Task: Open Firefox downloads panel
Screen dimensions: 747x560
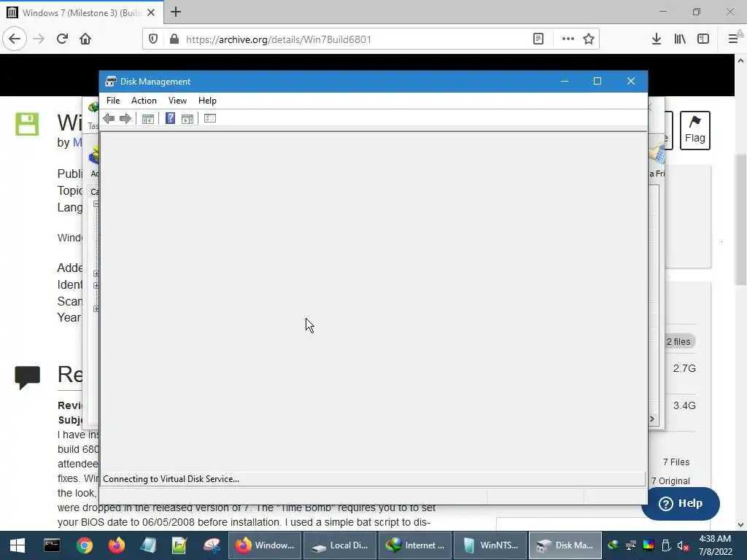Action: 657,39
